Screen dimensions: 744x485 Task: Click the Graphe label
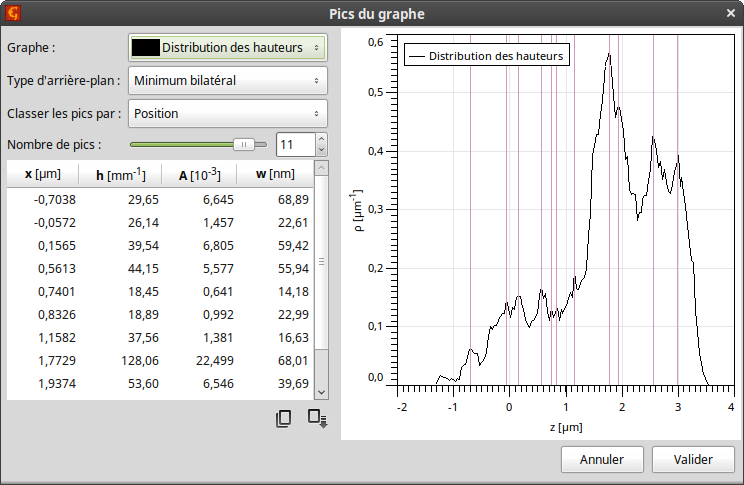[x=31, y=48]
